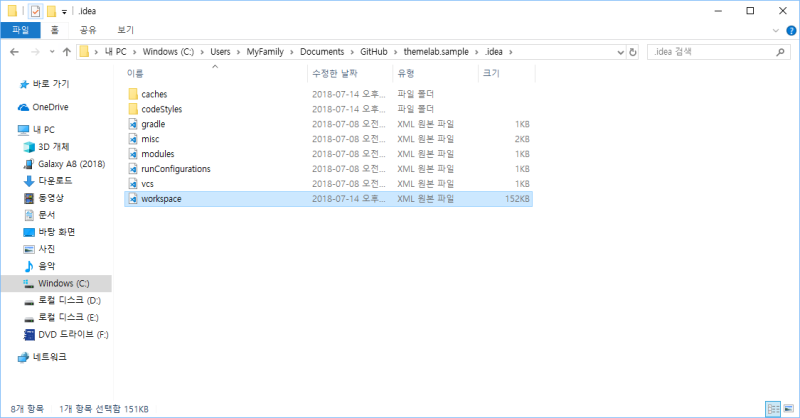Select the workspace XML file
Screen dimensions: 800x418
point(328,199)
